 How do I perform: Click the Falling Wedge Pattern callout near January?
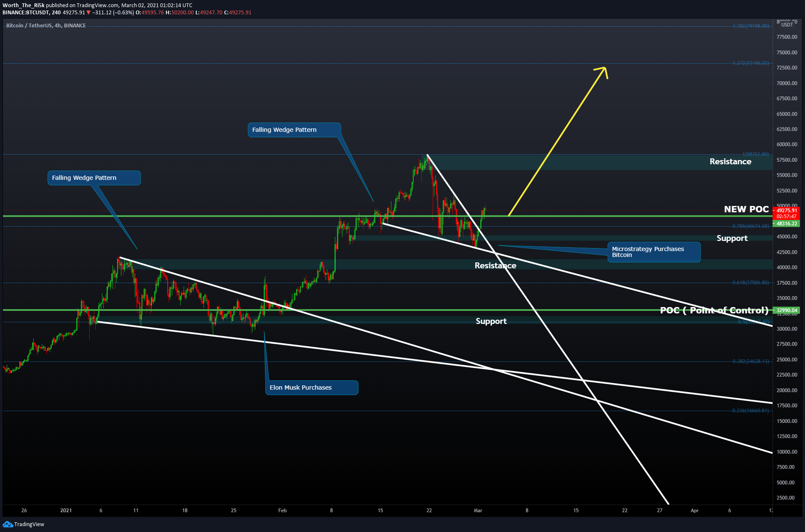pos(94,178)
